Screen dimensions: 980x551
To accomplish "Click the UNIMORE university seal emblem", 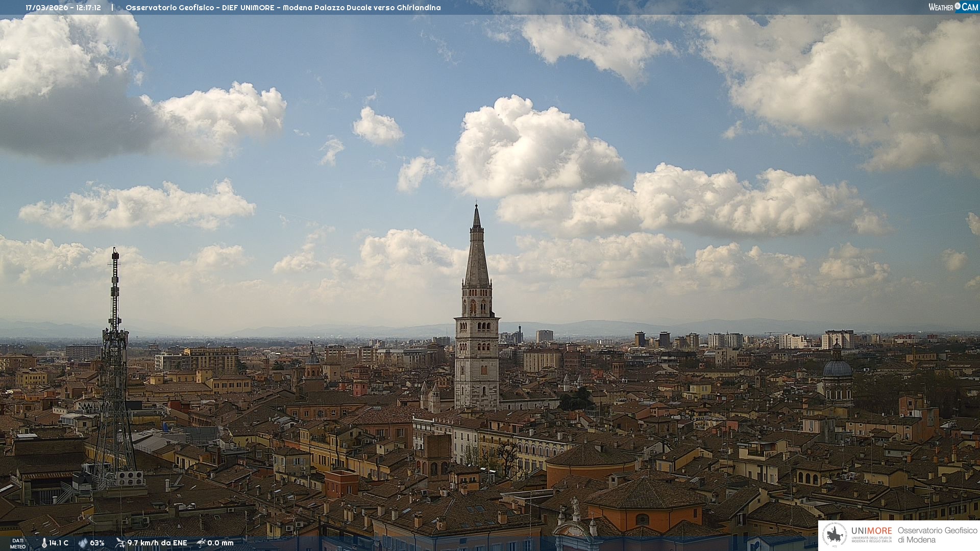I will point(835,535).
